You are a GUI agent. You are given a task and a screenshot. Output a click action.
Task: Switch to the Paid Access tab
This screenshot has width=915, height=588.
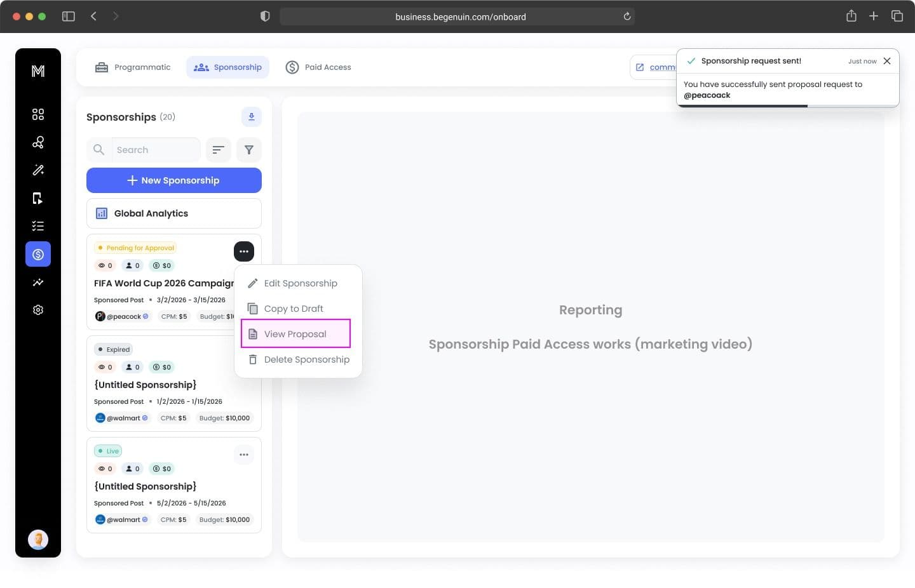tap(318, 67)
